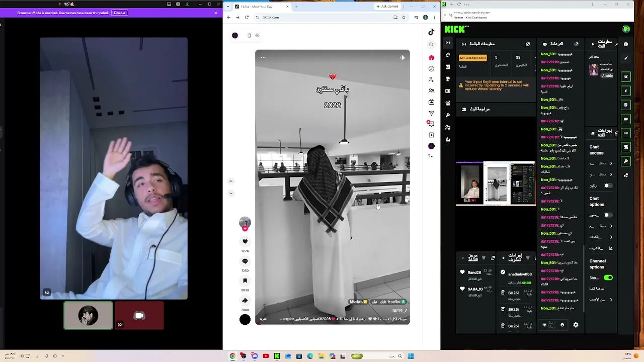Image resolution: width=644 pixels, height=362 pixels.
Task: Click lightning bolt quick action in Kick
Action: click(626, 91)
